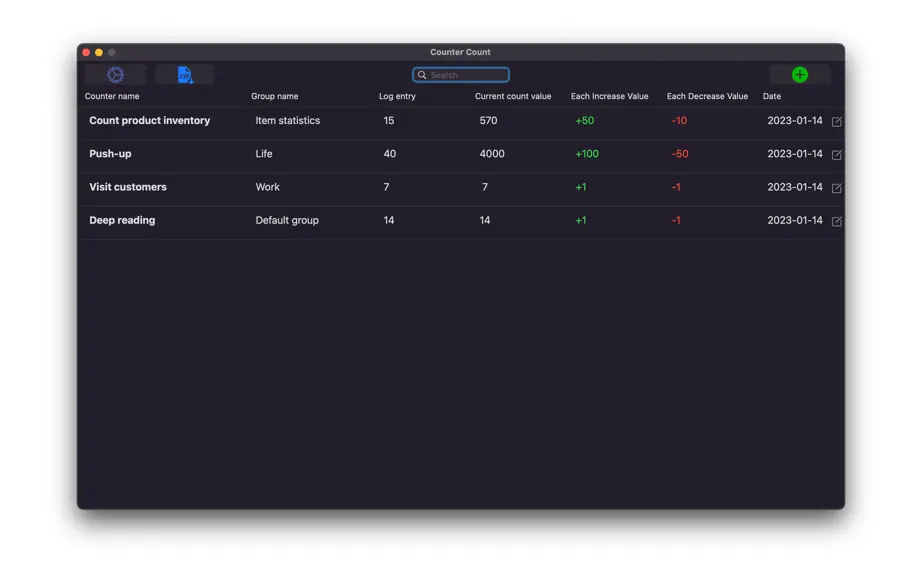Viewport: 922px width, 576px height.
Task: Add a new counter with green plus
Action: click(x=799, y=75)
